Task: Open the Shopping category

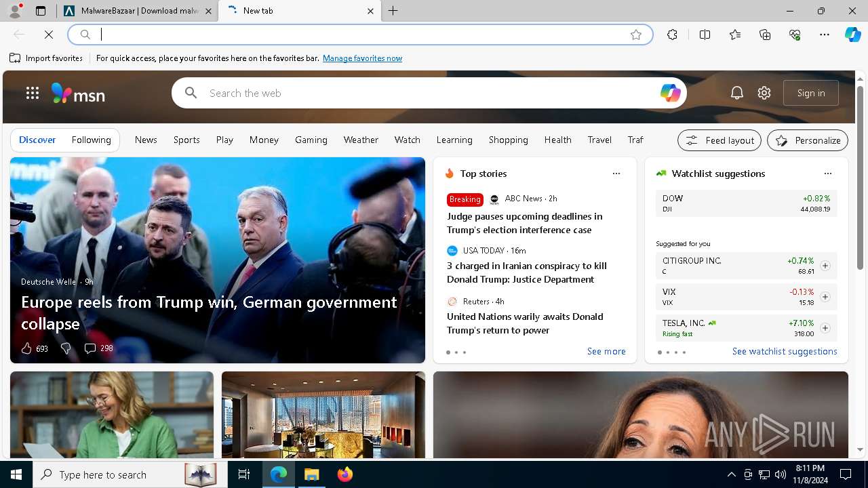Action: (x=509, y=140)
